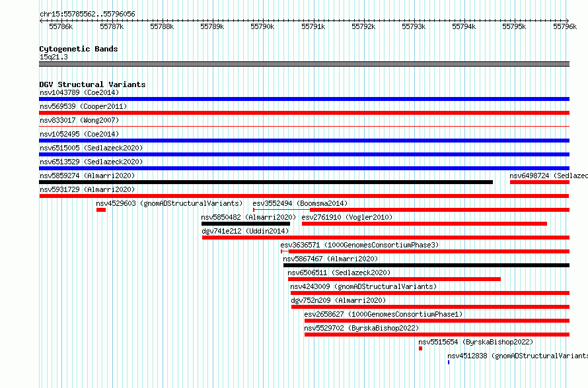Click the red bar under dgv752n209
This screenshot has height=388, width=588.
point(430,307)
